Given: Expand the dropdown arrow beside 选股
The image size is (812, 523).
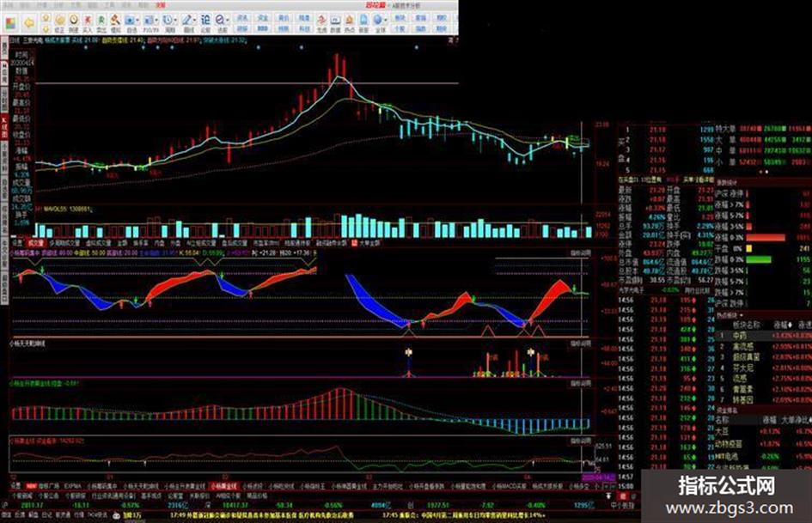Looking at the screenshot, I should pyautogui.click(x=228, y=21).
